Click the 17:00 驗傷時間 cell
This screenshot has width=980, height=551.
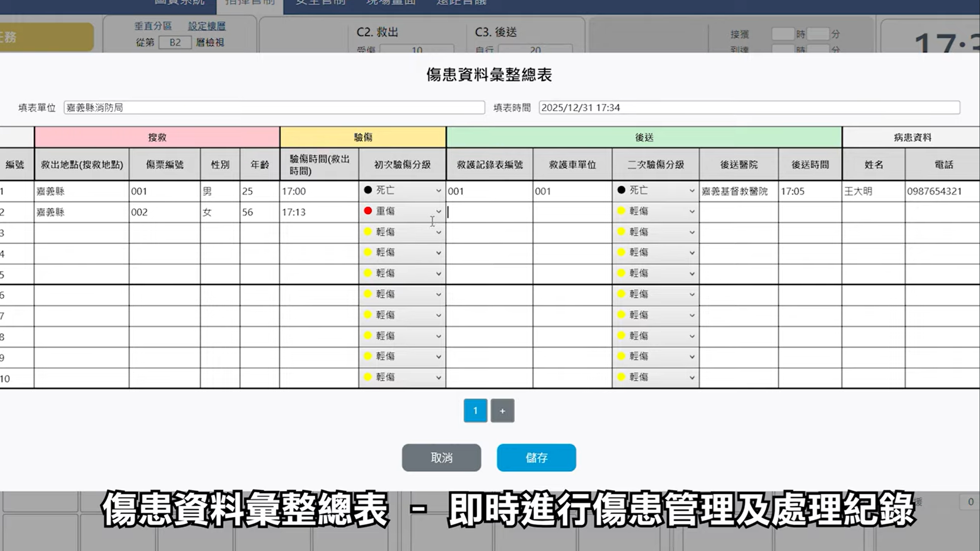[319, 191]
